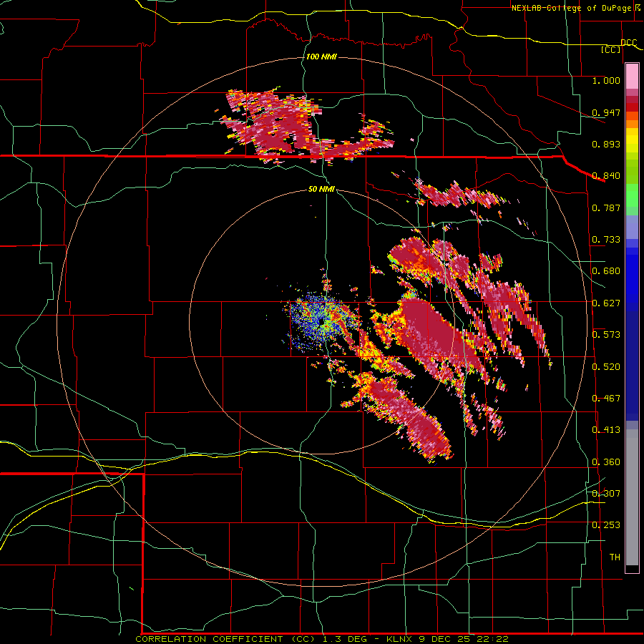This screenshot has width=644, height=644.
Task: Select the 0.733 scale value
Action: pyautogui.click(x=606, y=240)
